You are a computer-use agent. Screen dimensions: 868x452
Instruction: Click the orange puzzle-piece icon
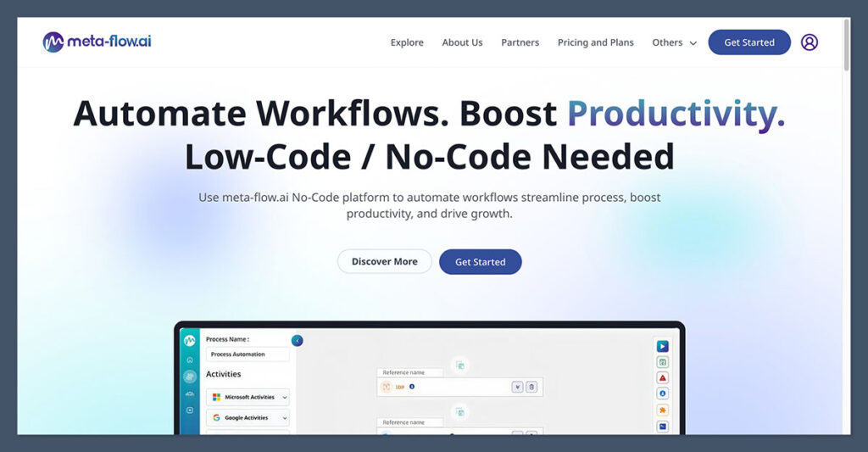click(x=662, y=410)
